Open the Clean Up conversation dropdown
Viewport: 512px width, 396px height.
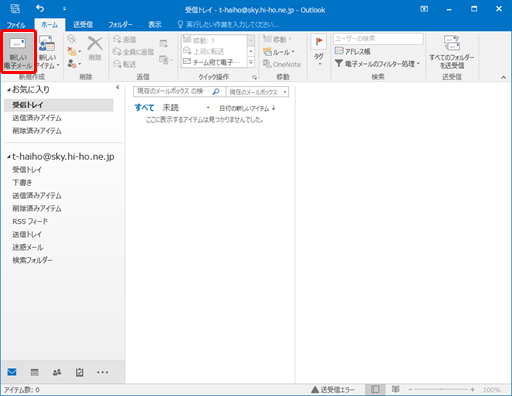(74, 51)
